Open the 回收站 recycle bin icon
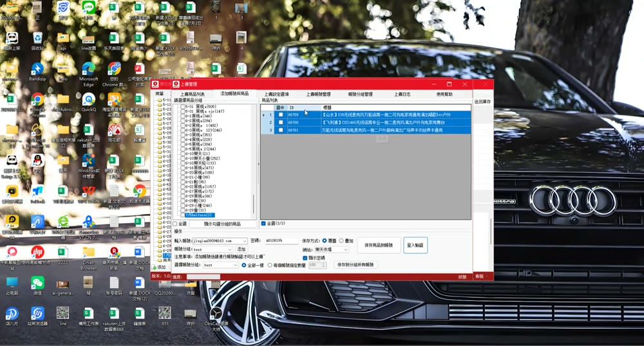 (x=37, y=41)
